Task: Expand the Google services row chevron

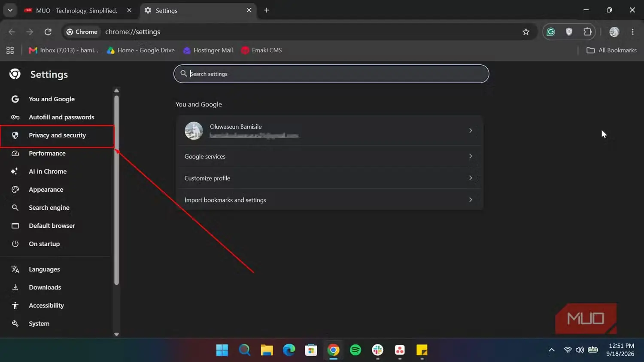Action: click(x=471, y=156)
